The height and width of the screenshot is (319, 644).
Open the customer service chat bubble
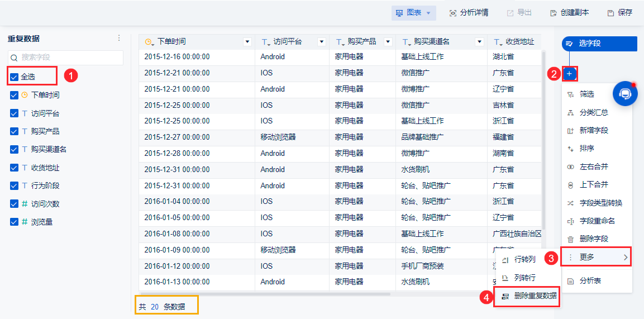coord(625,94)
